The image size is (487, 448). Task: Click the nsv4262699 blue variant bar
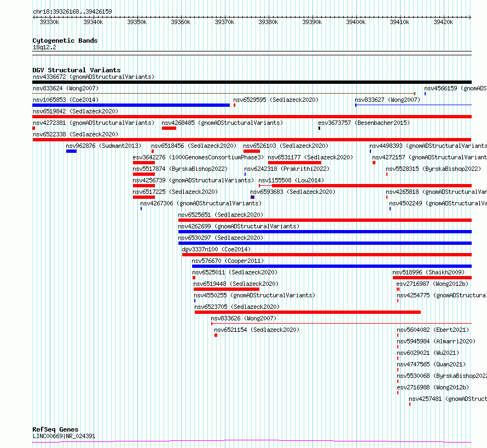(325, 232)
